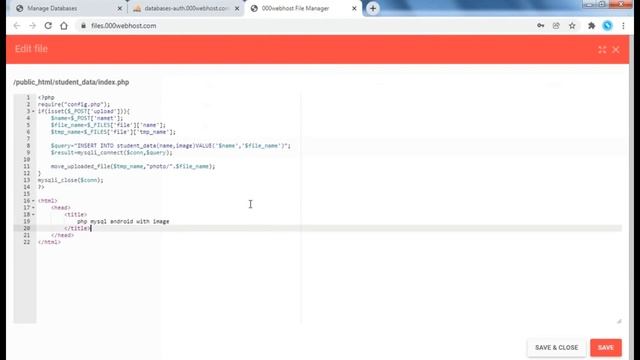Close the databases-auth tab

(237, 8)
